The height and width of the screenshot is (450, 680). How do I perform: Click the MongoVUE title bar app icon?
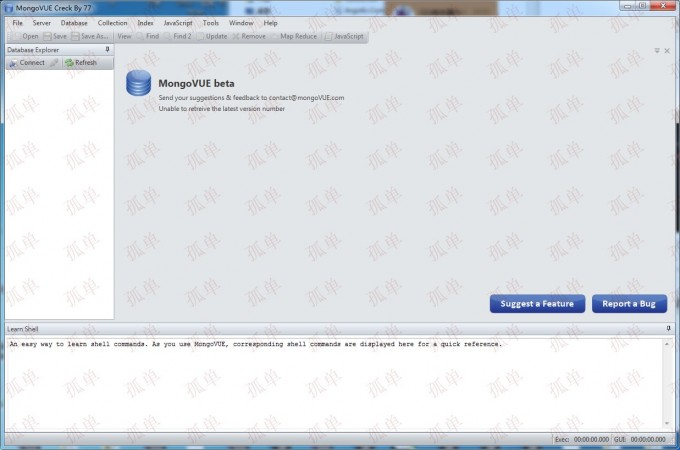tap(9, 8)
